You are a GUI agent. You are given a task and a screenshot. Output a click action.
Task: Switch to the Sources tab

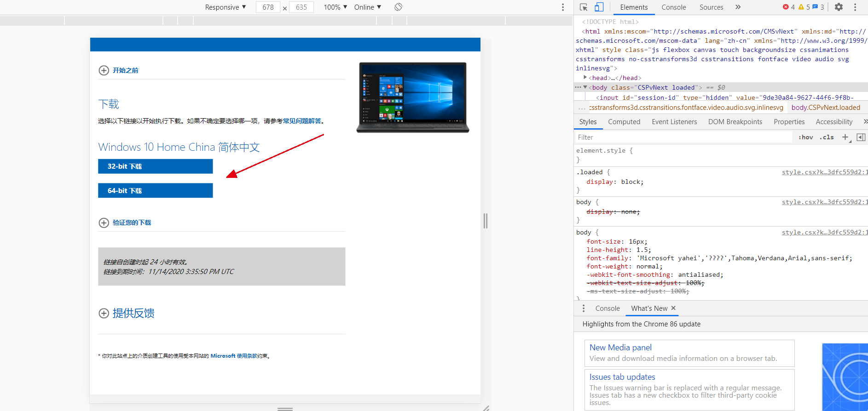click(712, 7)
